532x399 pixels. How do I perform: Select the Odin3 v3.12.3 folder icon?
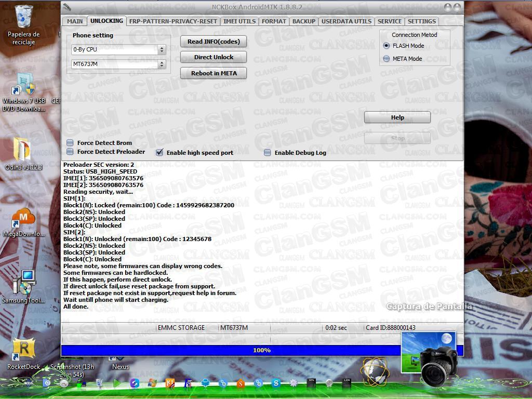pos(23,153)
